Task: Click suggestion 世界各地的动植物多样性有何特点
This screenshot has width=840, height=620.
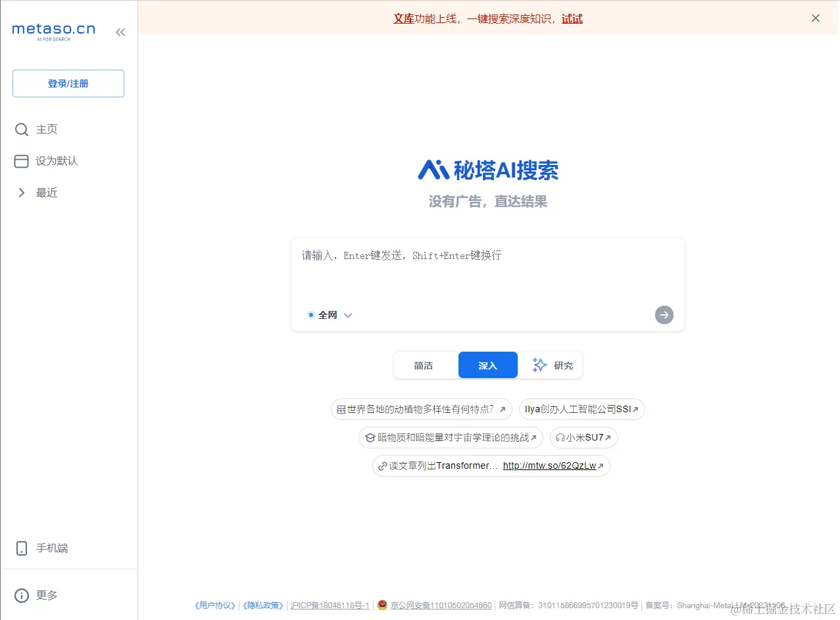Action: (x=422, y=409)
